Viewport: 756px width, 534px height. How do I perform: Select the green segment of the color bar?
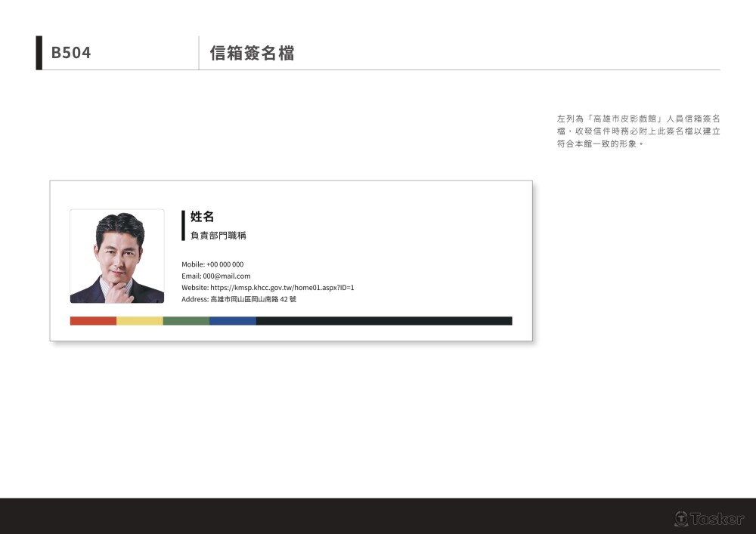pos(186,321)
